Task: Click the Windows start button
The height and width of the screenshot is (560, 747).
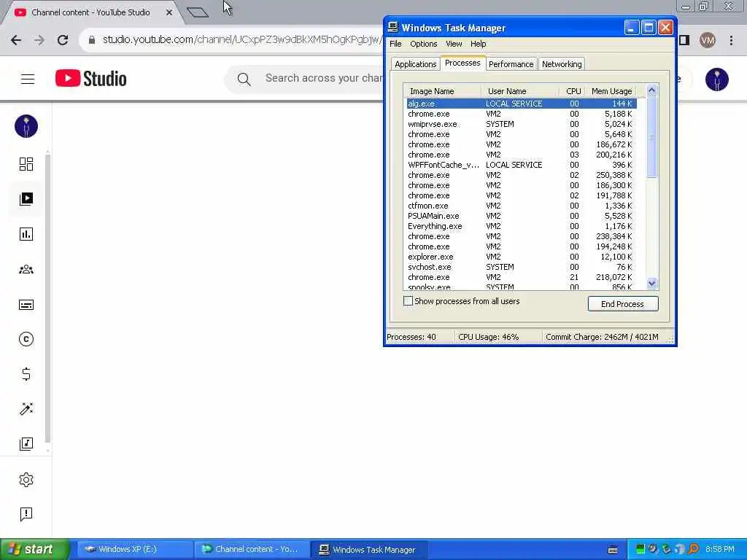Action: pos(34,550)
